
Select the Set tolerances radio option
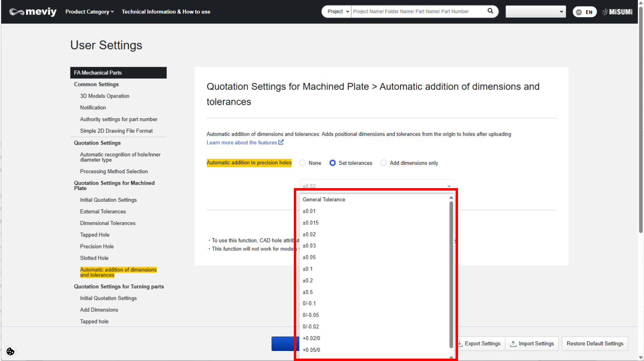[x=332, y=163]
